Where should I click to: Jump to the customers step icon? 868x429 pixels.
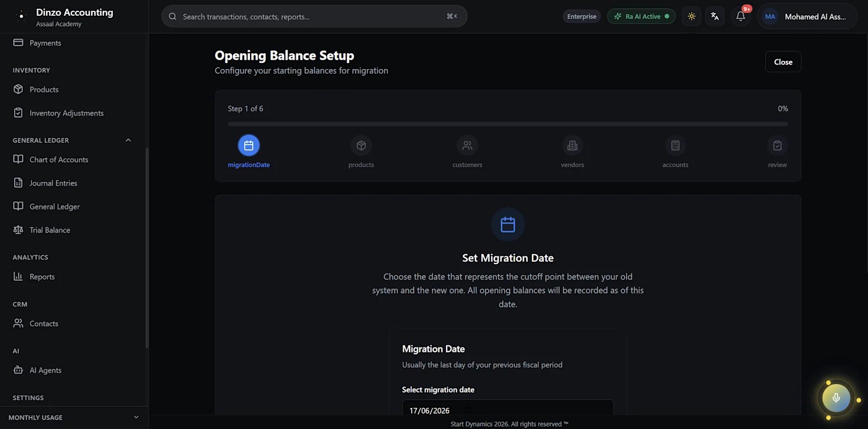[467, 146]
